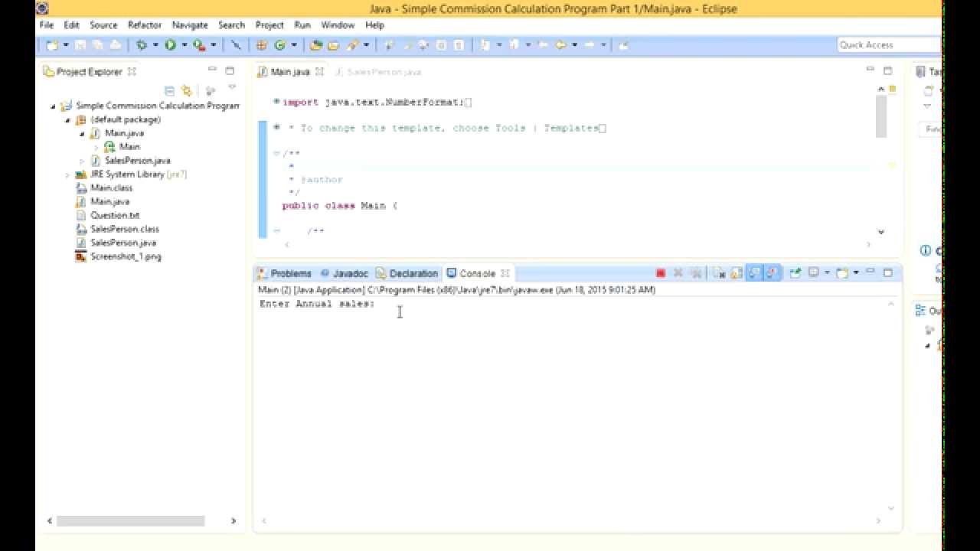Click the New Java Class toolbar icon

[280, 45]
